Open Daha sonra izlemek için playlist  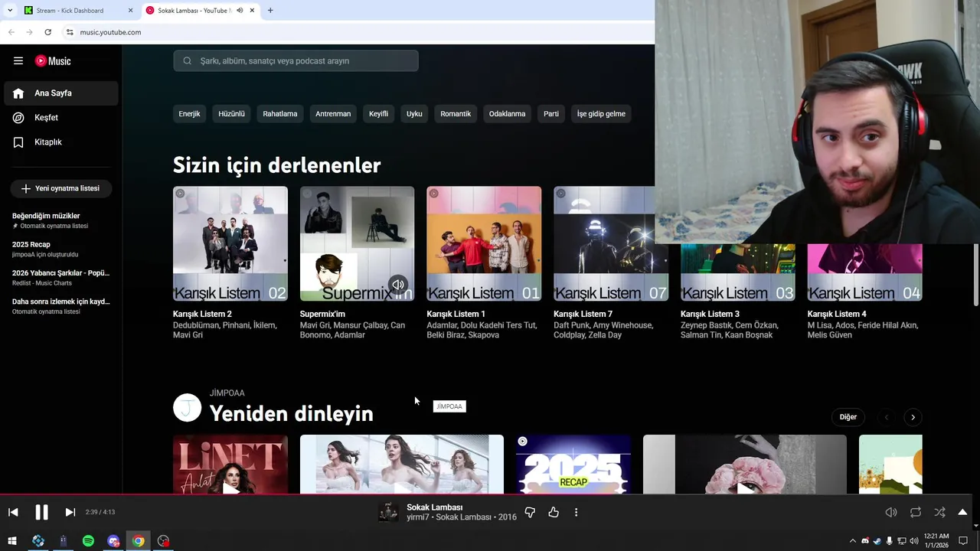(x=60, y=306)
